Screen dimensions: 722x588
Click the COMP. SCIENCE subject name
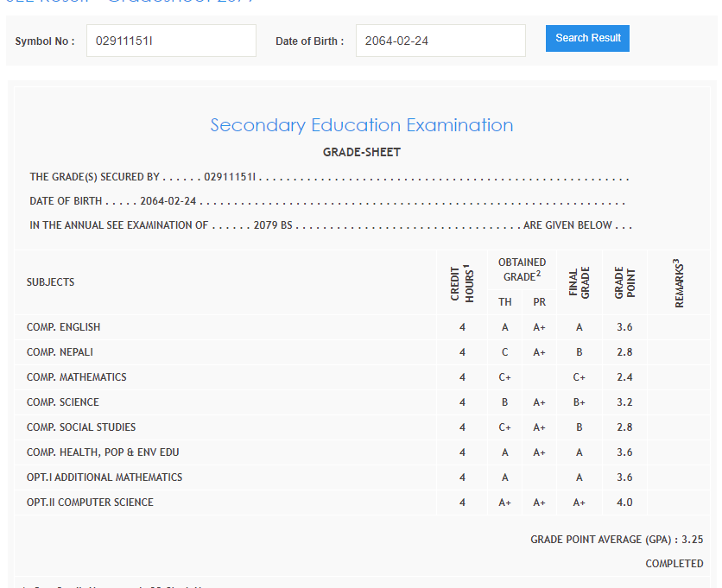pos(63,402)
